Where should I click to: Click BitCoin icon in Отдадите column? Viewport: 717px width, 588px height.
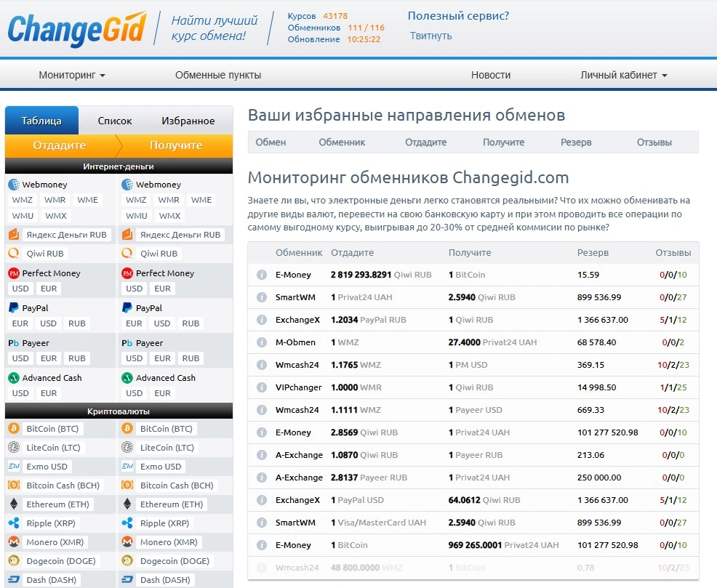click(x=14, y=429)
